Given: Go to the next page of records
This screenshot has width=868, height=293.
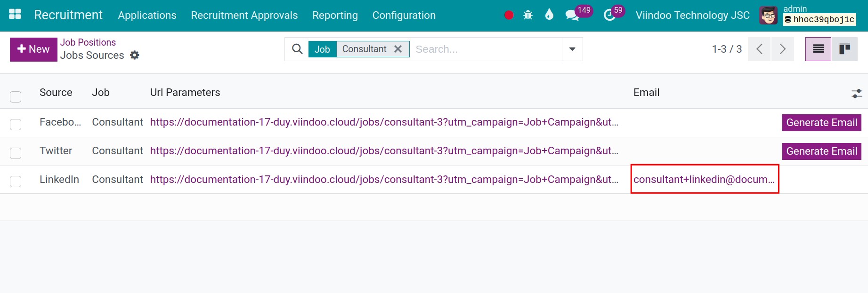Looking at the screenshot, I should (x=782, y=49).
